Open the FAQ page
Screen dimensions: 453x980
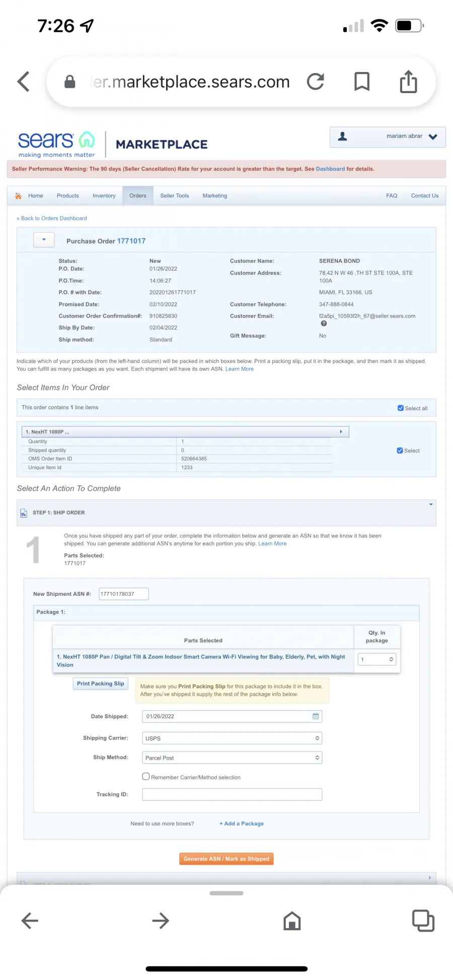tap(392, 196)
